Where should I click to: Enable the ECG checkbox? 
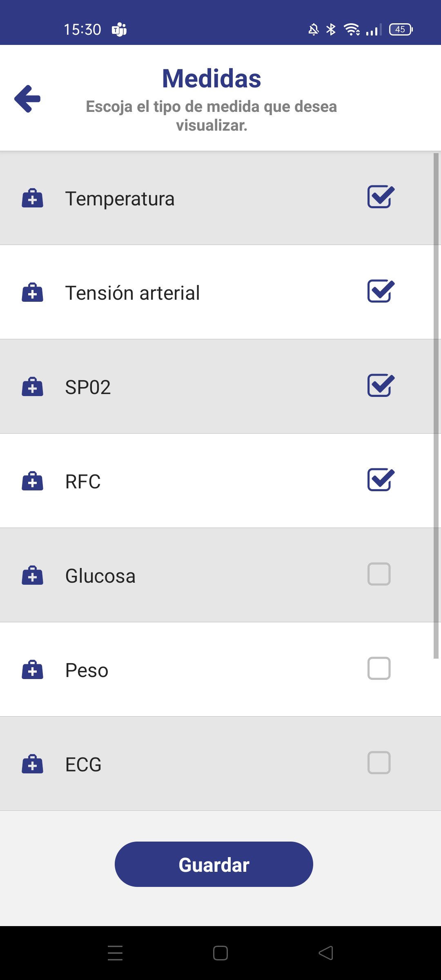tap(379, 763)
